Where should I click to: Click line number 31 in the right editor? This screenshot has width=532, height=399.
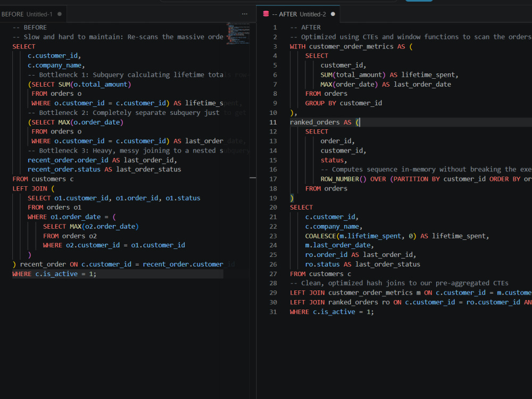point(273,312)
